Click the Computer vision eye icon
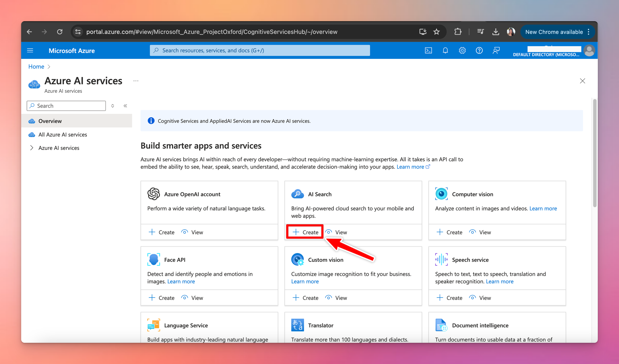Screen dimensions: 619x364 [x=441, y=194]
